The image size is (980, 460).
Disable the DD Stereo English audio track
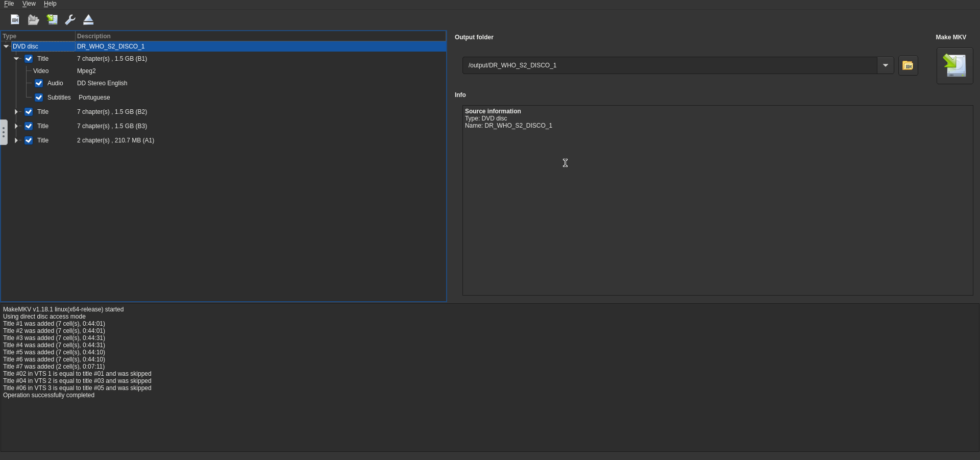click(39, 83)
